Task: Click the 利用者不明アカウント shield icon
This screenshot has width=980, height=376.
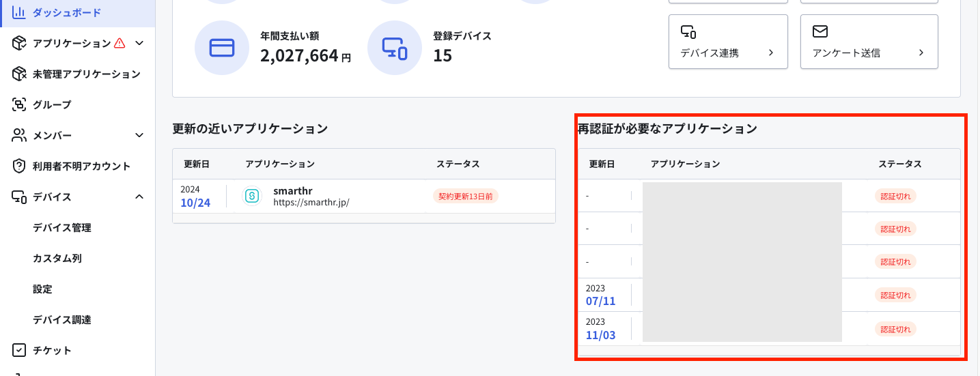Action: 19,166
